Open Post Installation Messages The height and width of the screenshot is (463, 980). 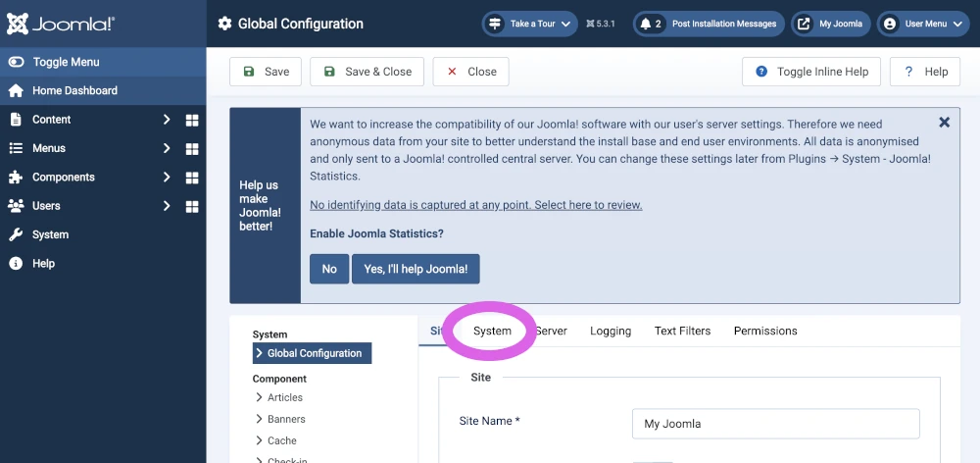[x=709, y=24]
